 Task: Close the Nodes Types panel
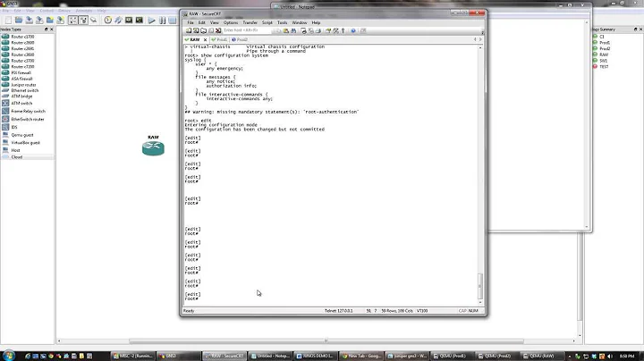click(x=51, y=29)
